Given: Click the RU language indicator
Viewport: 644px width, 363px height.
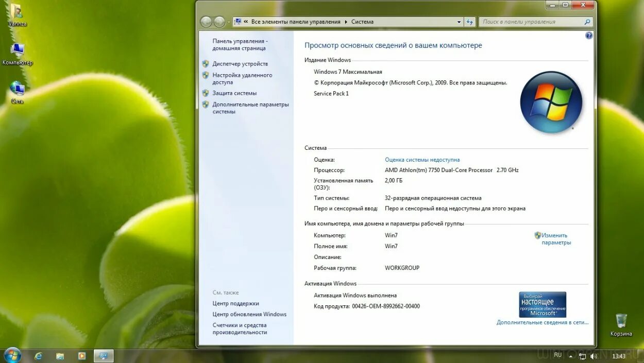Looking at the screenshot, I should tap(557, 355).
